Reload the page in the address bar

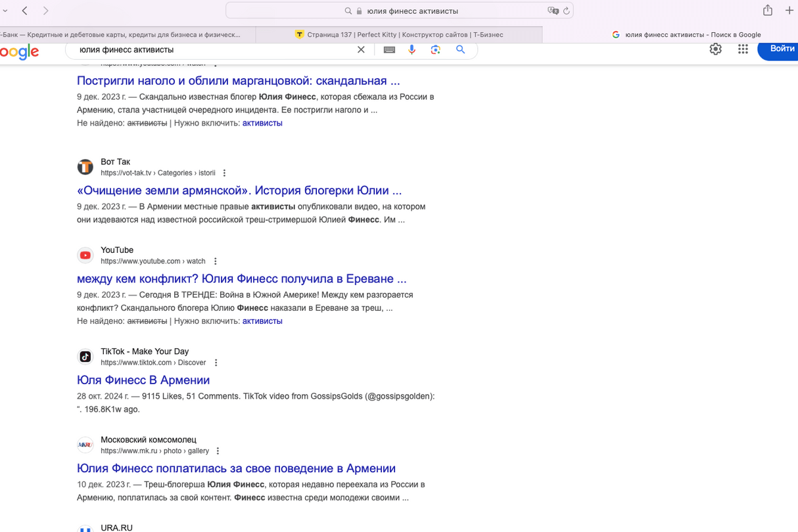pos(566,11)
